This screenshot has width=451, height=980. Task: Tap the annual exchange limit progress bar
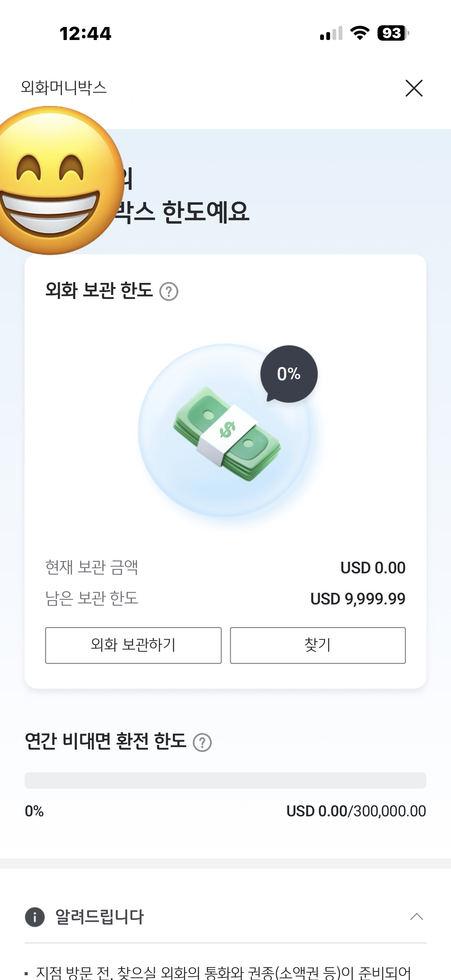(x=225, y=780)
